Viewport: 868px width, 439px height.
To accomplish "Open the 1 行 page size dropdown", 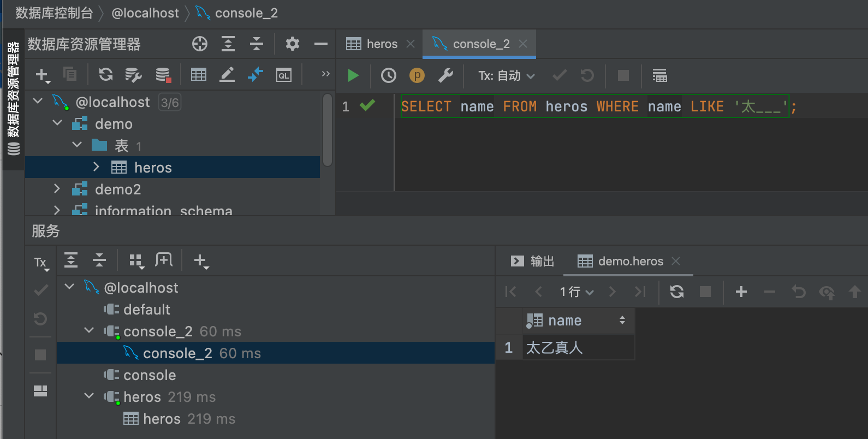I will (x=576, y=292).
